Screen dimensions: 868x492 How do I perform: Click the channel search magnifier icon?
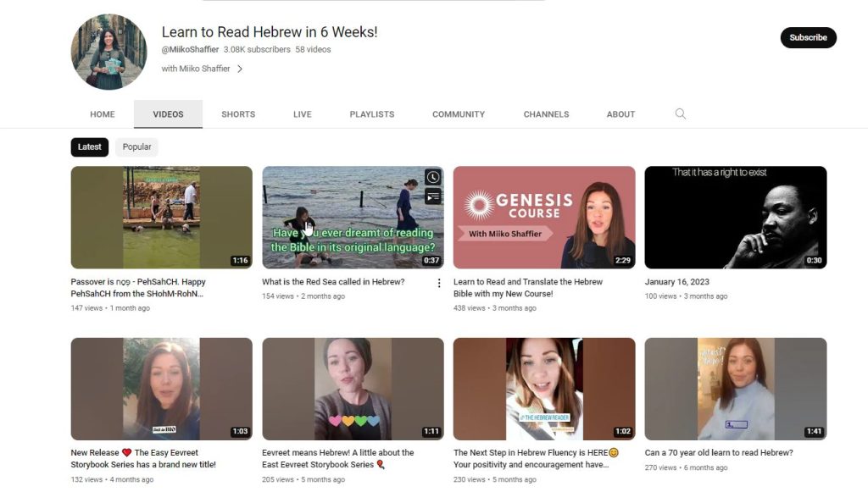[x=680, y=114]
